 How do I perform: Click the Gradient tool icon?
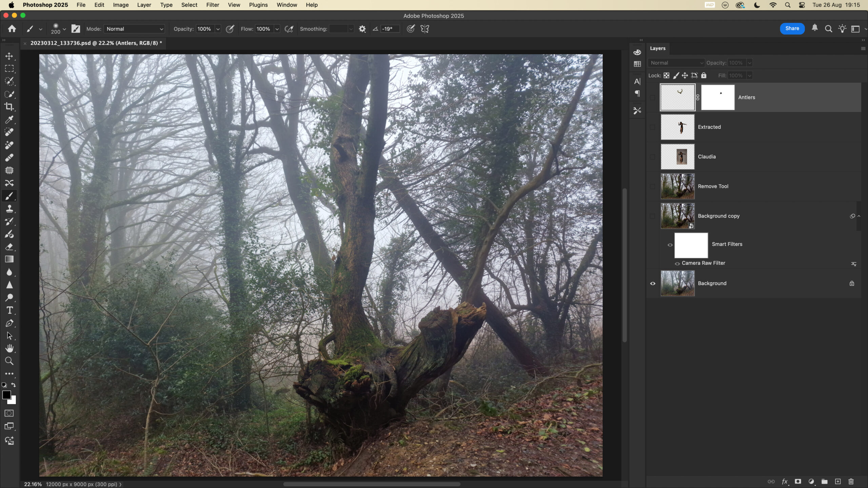9,260
